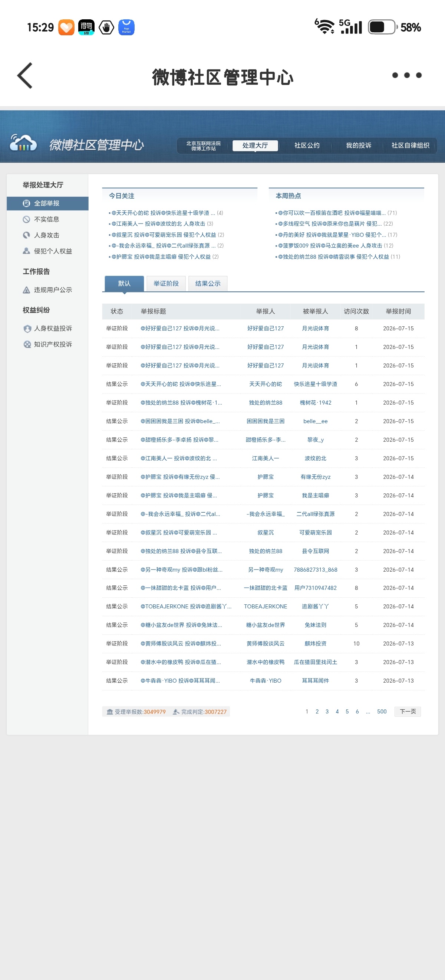
Task: Click the 侵犯个人权益 sidebar icon
Action: point(26,251)
